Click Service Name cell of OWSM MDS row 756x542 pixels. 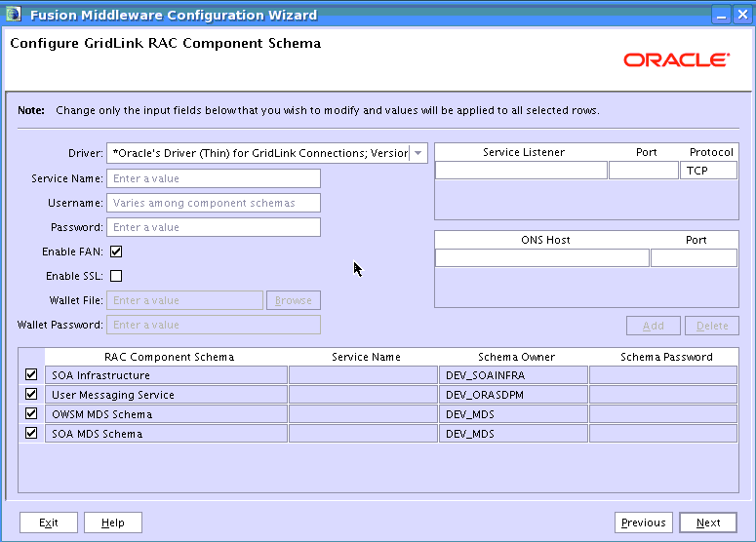click(x=364, y=414)
